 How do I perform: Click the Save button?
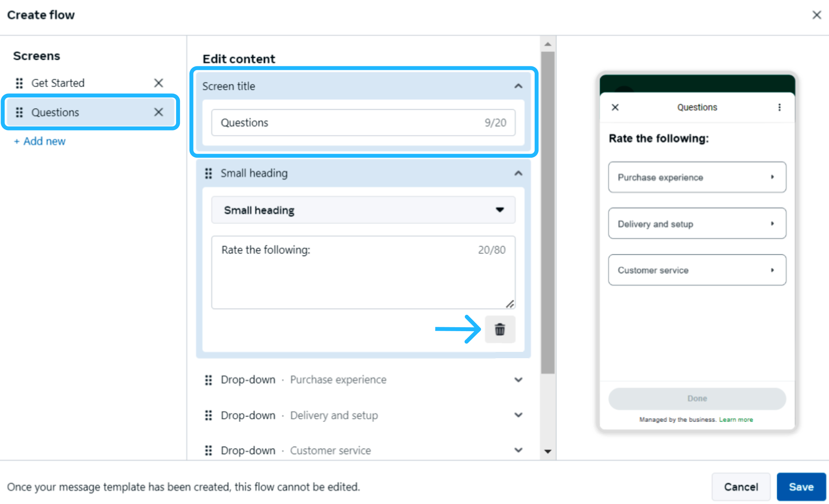(x=801, y=487)
